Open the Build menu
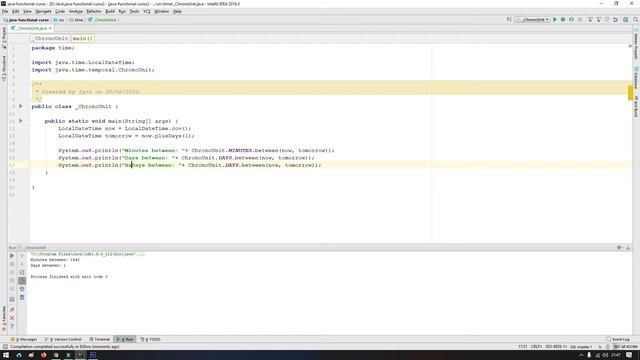The height and width of the screenshot is (360, 640). pos(110,11)
